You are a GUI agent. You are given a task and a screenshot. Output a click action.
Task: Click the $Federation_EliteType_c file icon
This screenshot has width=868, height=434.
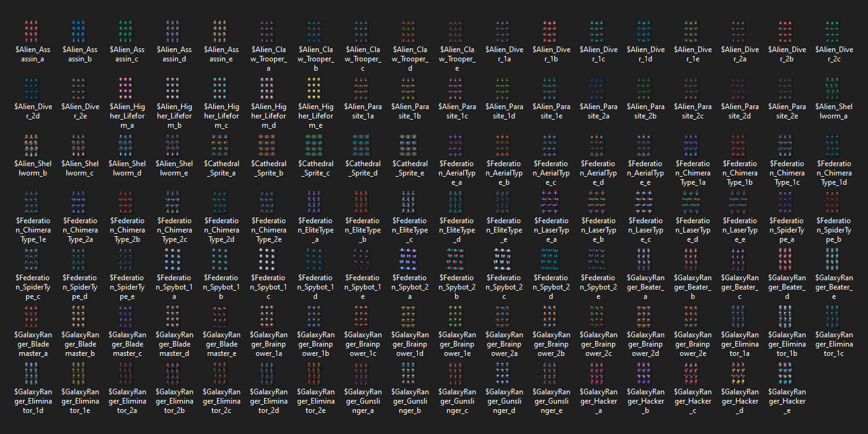coord(410,202)
